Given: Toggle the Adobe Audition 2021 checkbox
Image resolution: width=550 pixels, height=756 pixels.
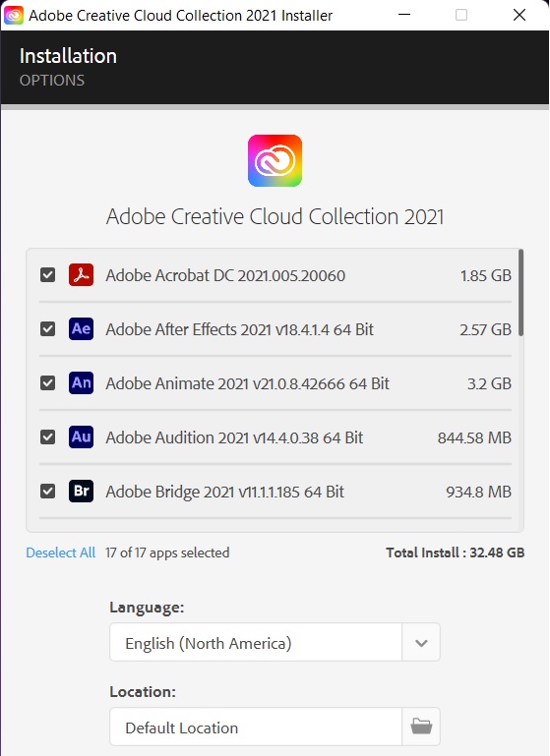Looking at the screenshot, I should 47,436.
